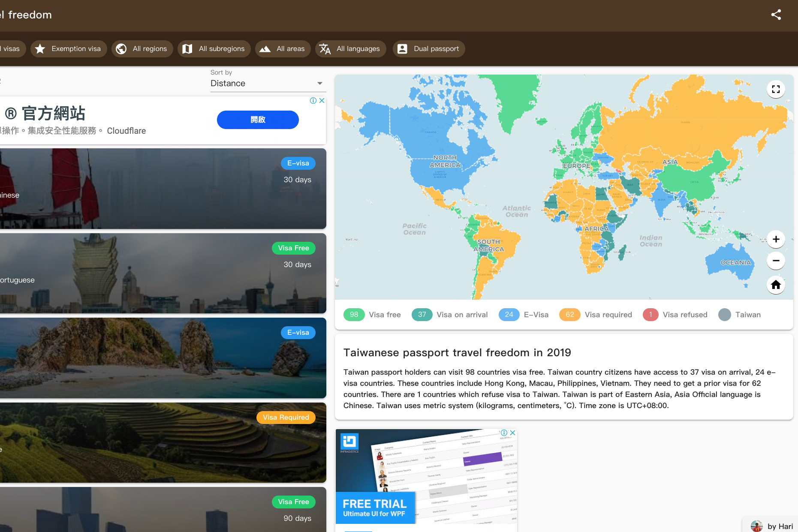798x532 pixels.
Task: Select the All languages filter chip
Action: coord(350,49)
